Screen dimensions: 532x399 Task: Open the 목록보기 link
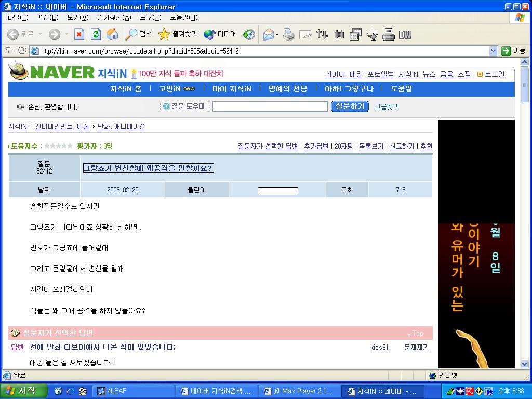[x=371, y=146]
